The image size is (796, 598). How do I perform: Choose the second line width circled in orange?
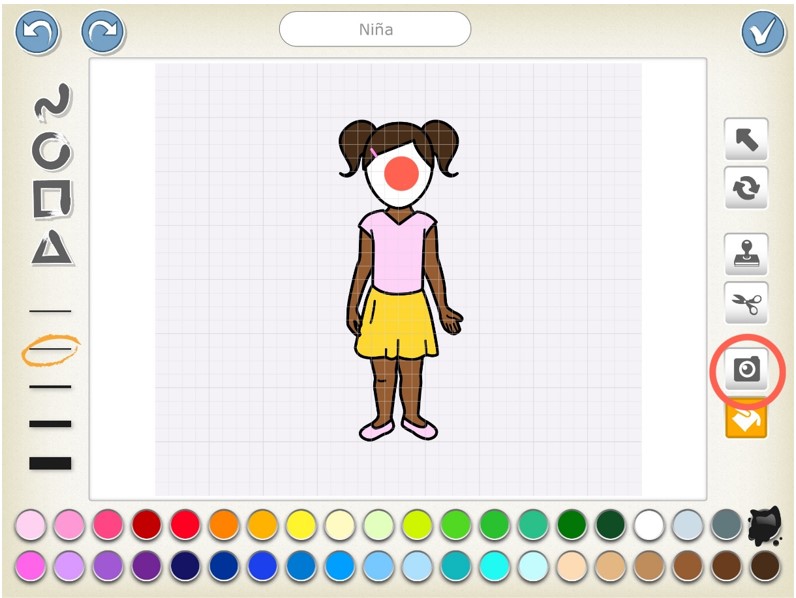pyautogui.click(x=50, y=349)
